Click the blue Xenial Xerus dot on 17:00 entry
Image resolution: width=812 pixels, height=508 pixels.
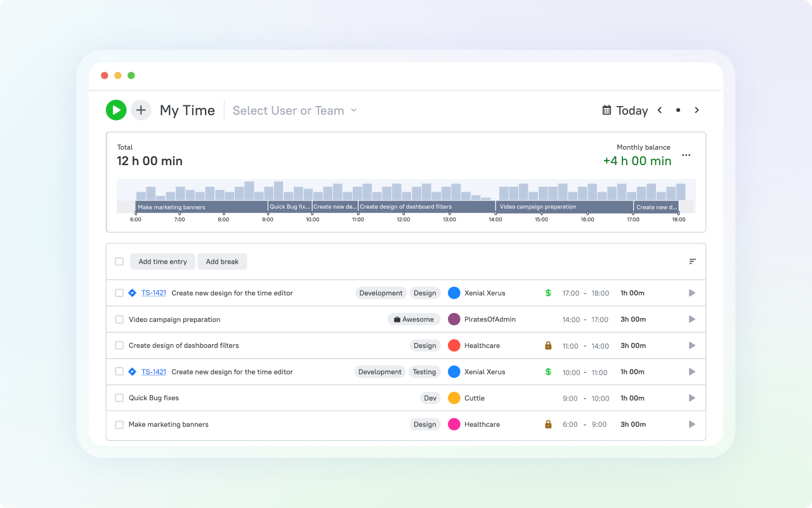pyautogui.click(x=454, y=293)
